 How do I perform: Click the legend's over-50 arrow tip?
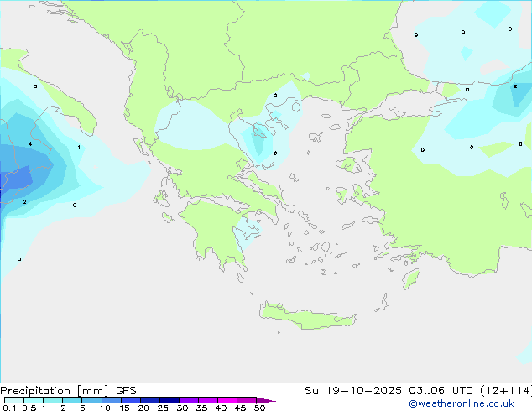click(x=266, y=400)
